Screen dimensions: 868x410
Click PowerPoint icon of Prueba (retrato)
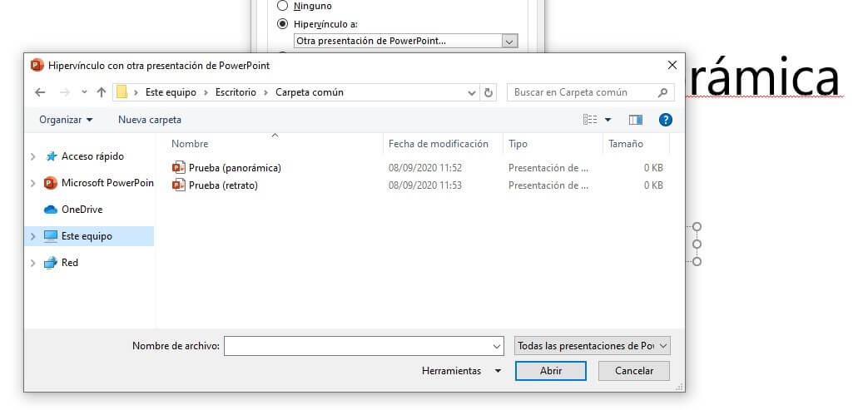point(179,185)
